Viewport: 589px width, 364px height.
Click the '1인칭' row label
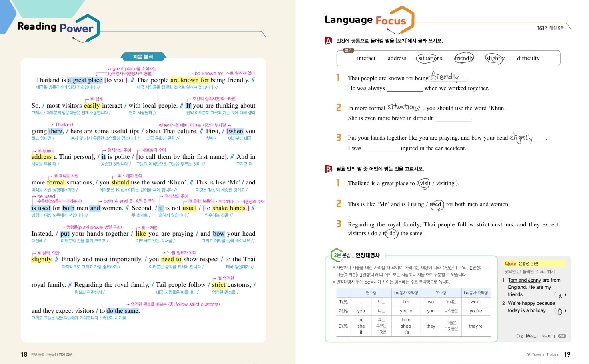343,302
